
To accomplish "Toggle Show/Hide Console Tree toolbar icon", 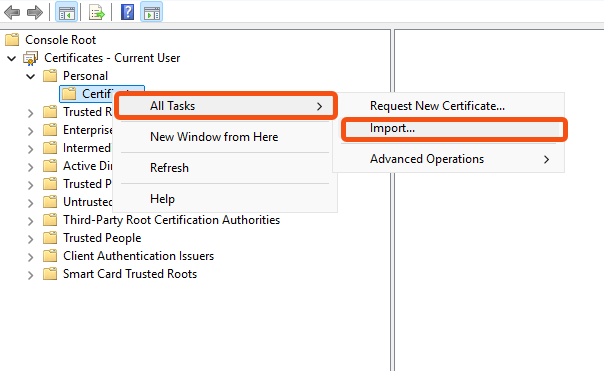I will tap(67, 12).
